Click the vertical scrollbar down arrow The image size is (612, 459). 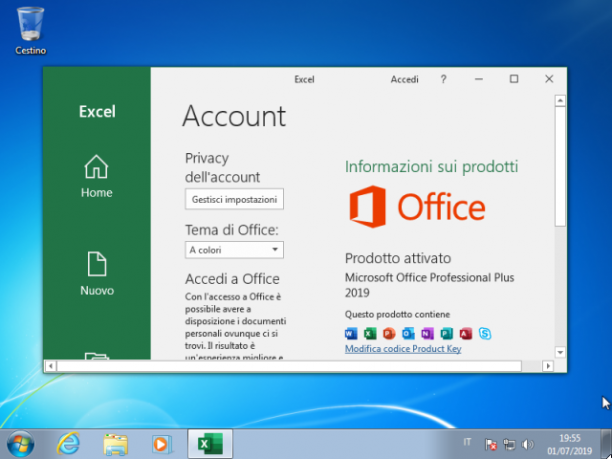point(560,352)
